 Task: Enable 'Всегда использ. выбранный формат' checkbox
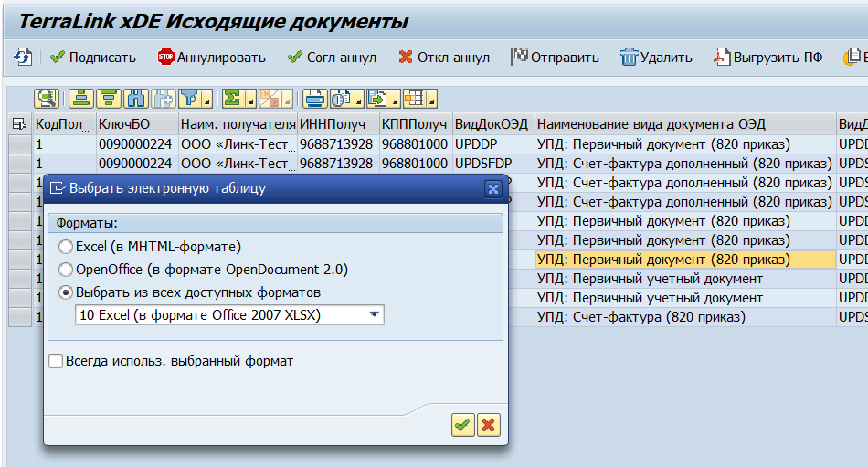pyautogui.click(x=56, y=361)
